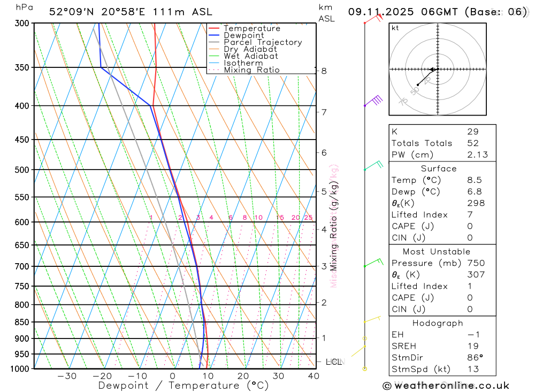Click the LCL marker label
Screen dimensions: 535x392
point(334,362)
